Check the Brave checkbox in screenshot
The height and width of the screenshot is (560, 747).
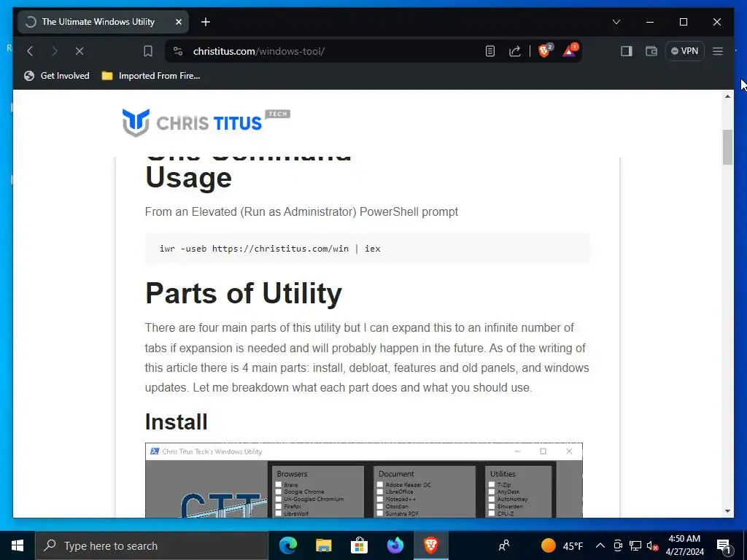pyautogui.click(x=278, y=485)
